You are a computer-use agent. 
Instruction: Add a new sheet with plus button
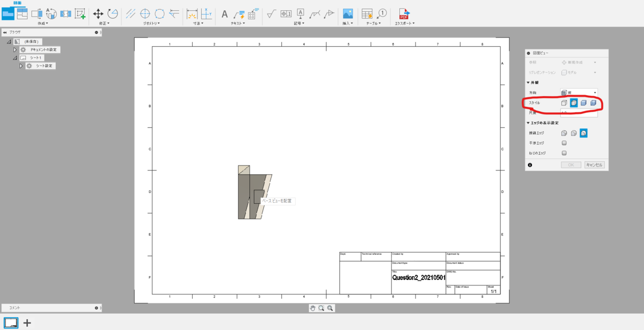click(x=27, y=323)
